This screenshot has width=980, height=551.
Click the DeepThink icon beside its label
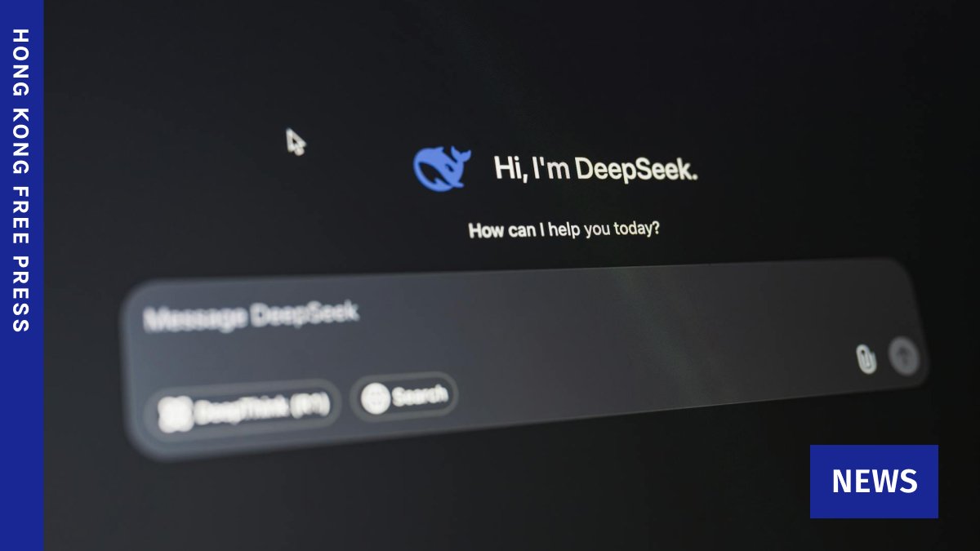tap(176, 415)
